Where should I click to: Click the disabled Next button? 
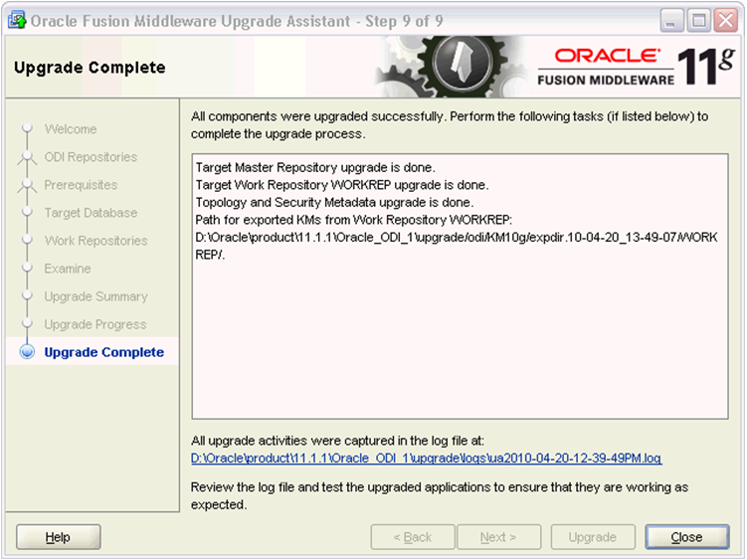pyautogui.click(x=498, y=537)
